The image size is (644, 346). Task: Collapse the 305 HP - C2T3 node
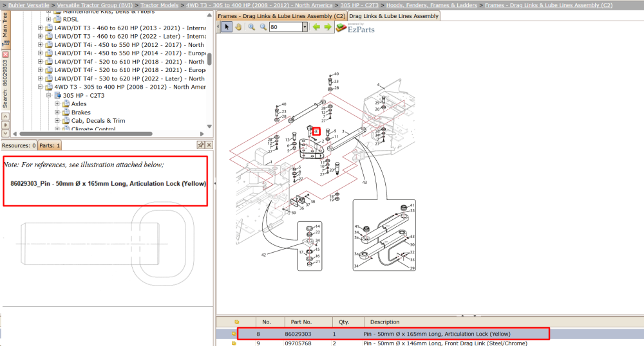[x=48, y=96]
